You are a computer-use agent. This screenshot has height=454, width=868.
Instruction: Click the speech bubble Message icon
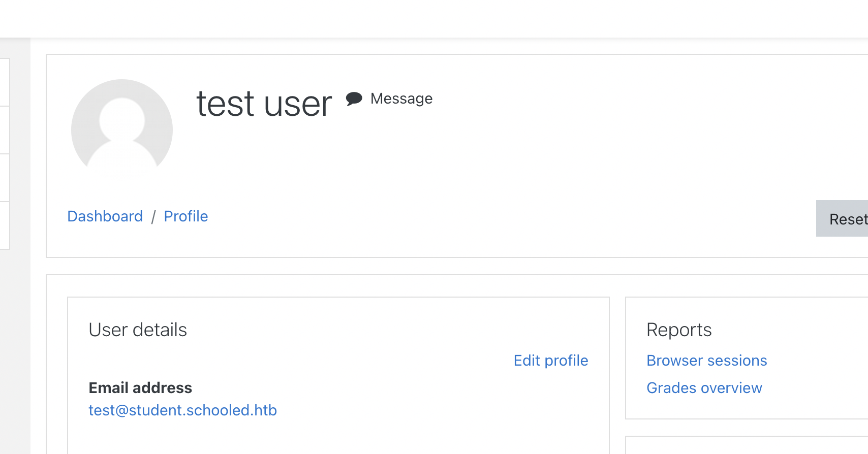[x=354, y=99]
